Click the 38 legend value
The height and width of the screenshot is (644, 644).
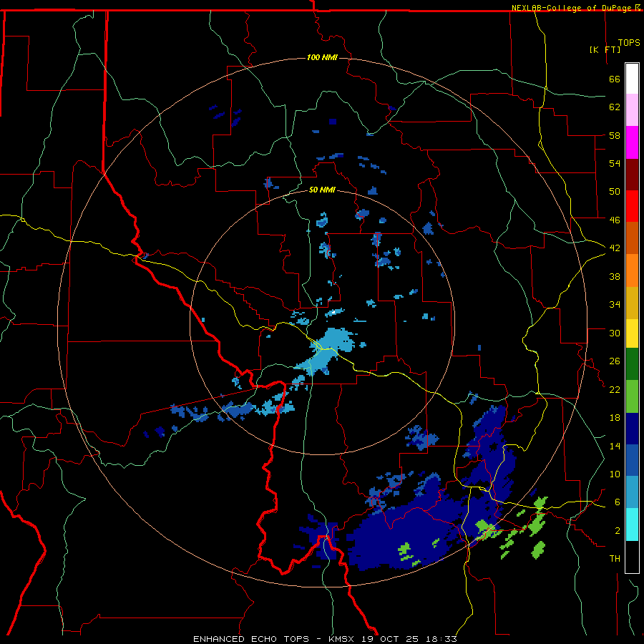point(615,276)
